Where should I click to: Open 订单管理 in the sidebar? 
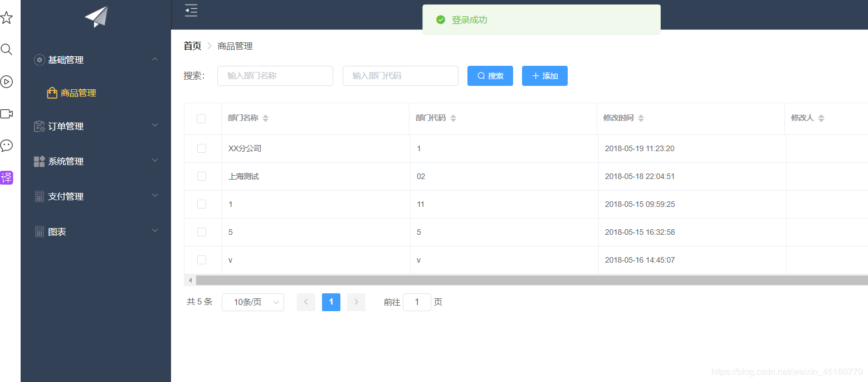click(96, 127)
